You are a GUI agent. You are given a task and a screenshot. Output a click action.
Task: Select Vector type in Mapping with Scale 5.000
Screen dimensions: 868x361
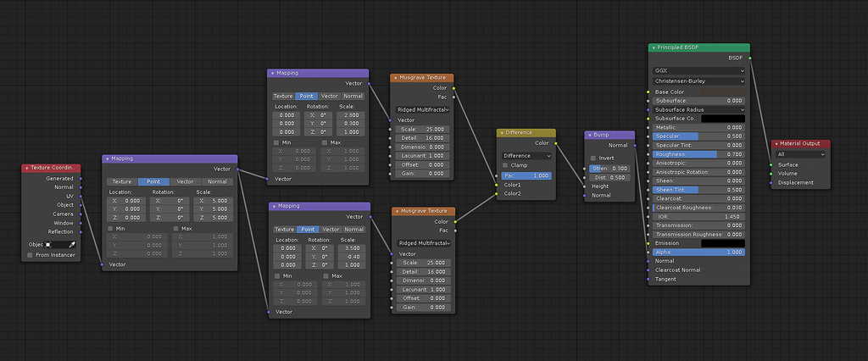pos(186,181)
